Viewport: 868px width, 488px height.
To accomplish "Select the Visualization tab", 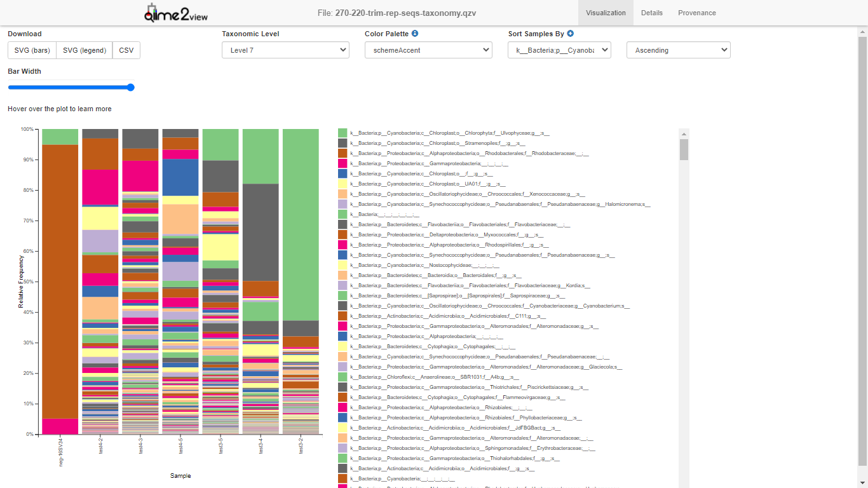I will pos(606,13).
